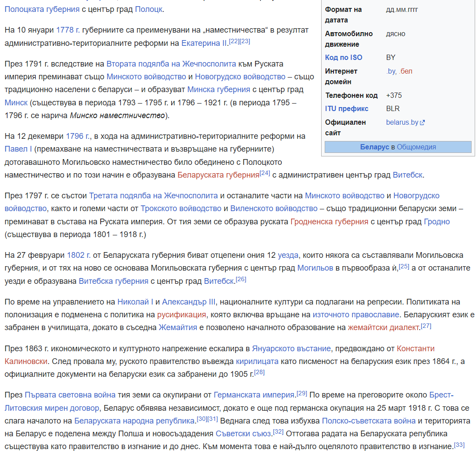
Task: Open the уезда link
Action: 288,255
